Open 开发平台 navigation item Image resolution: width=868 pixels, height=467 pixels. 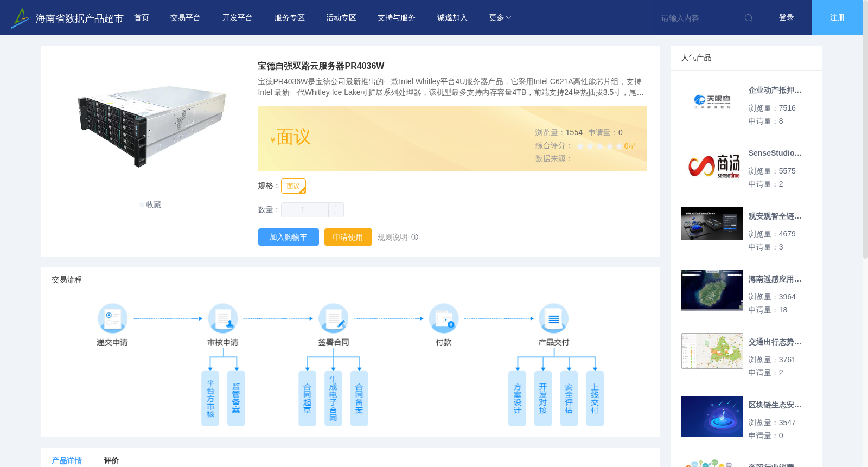(x=237, y=18)
